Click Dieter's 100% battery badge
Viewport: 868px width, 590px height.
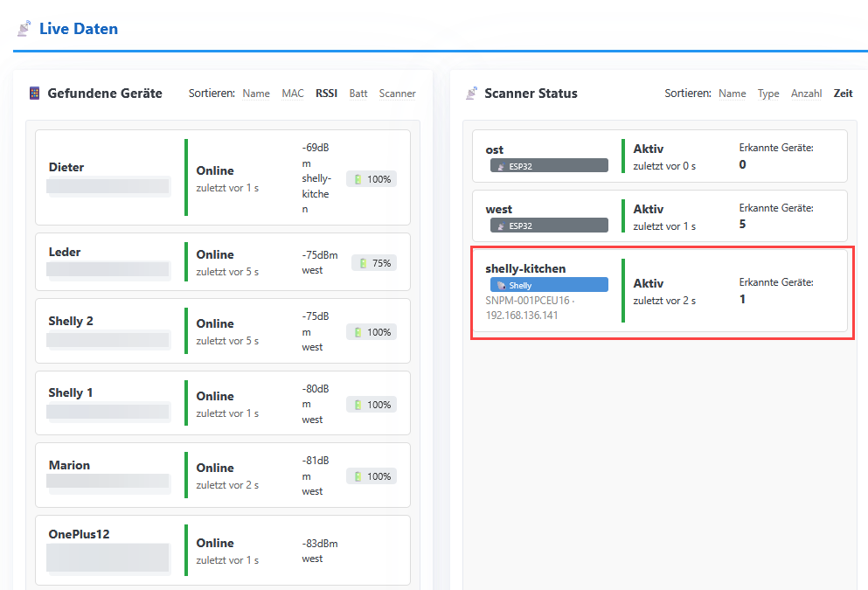[372, 179]
